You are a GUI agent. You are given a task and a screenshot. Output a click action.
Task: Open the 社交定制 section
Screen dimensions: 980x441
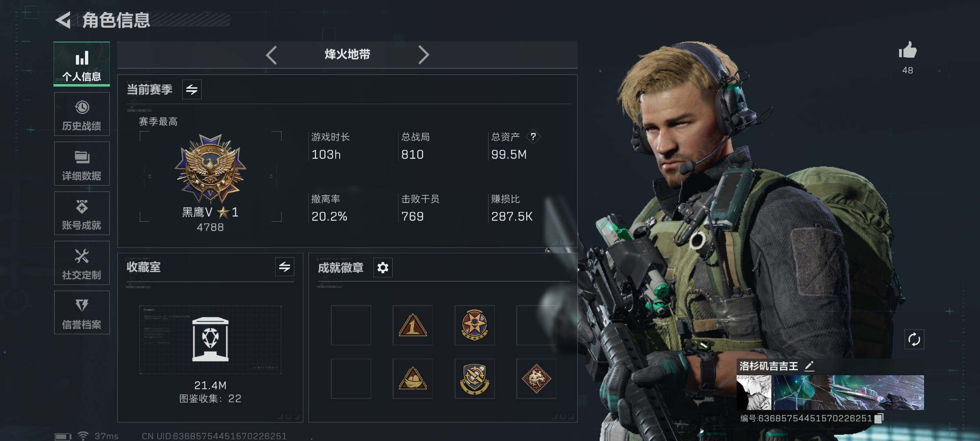click(x=82, y=263)
